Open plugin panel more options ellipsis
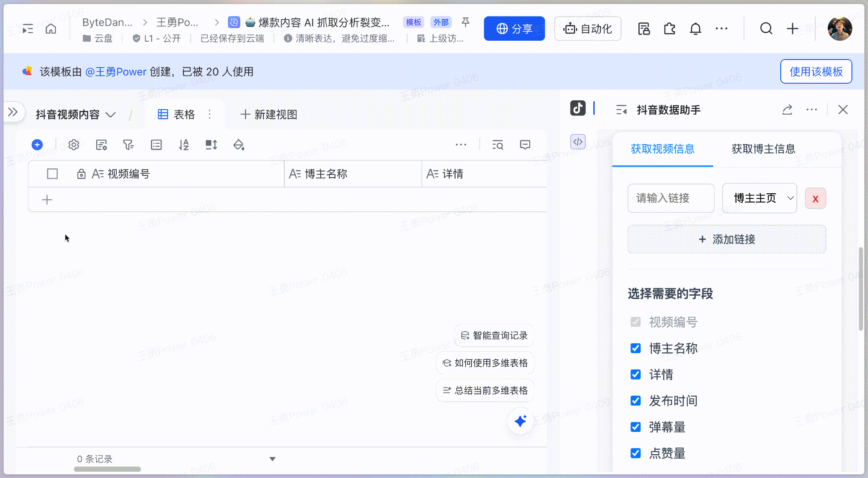 [x=812, y=110]
